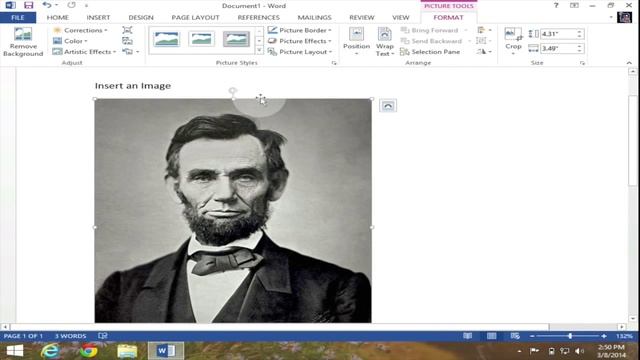The height and width of the screenshot is (360, 640).
Task: Open Layout Options button beside picture
Action: click(388, 106)
